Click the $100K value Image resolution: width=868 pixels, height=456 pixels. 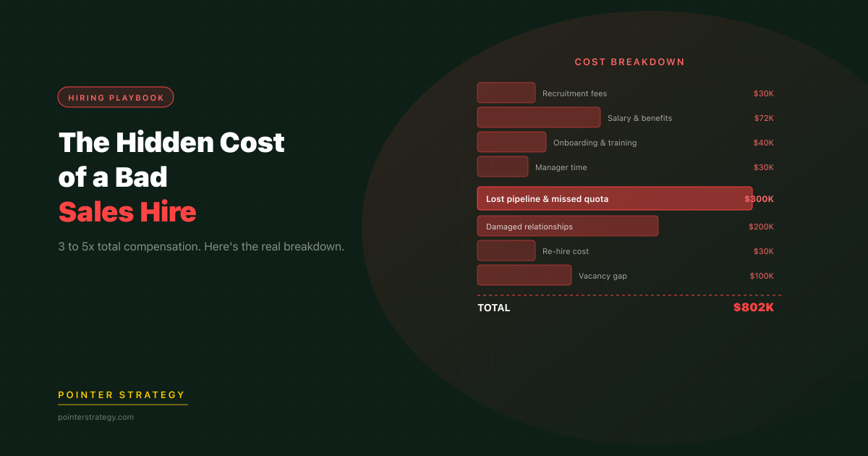pos(761,276)
